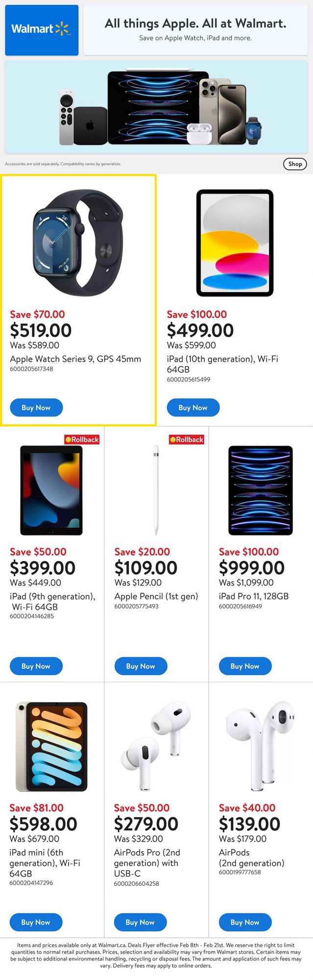
Task: Open the iPad 9th generation product image
Action: [x=51, y=490]
